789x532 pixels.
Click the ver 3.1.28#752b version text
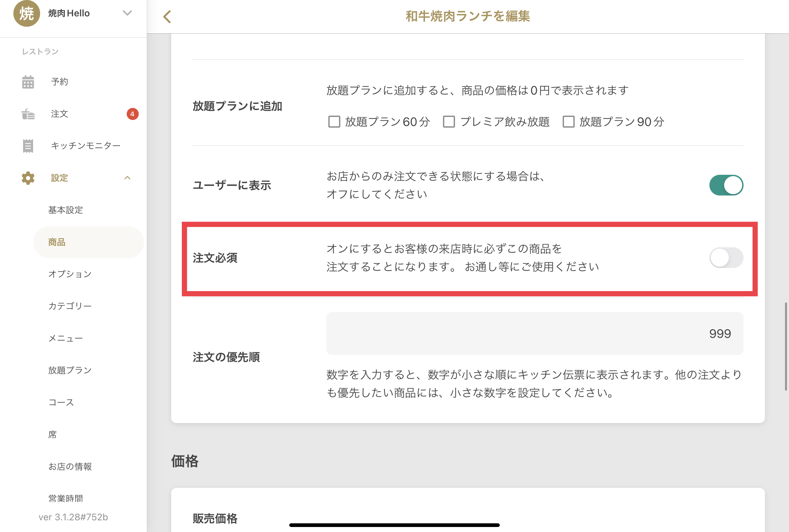(x=73, y=517)
